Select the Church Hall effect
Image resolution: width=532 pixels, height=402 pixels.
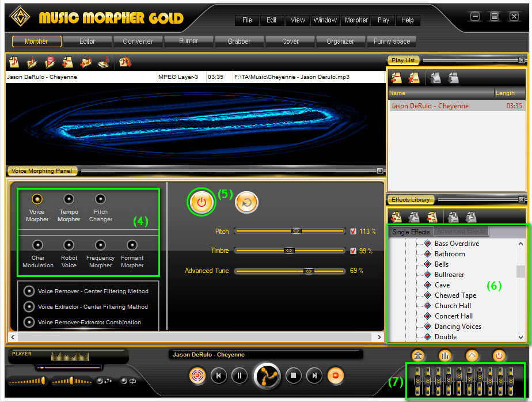pyautogui.click(x=453, y=306)
